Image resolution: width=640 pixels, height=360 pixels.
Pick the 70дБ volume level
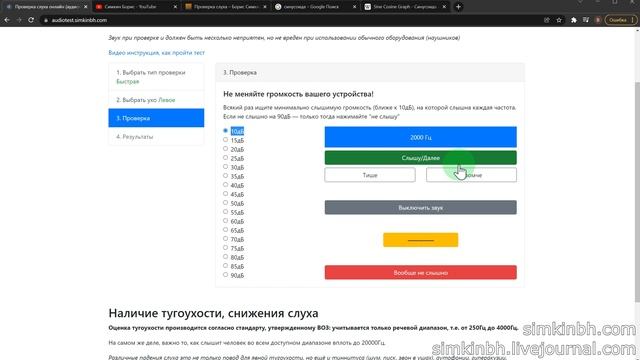pyautogui.click(x=225, y=238)
